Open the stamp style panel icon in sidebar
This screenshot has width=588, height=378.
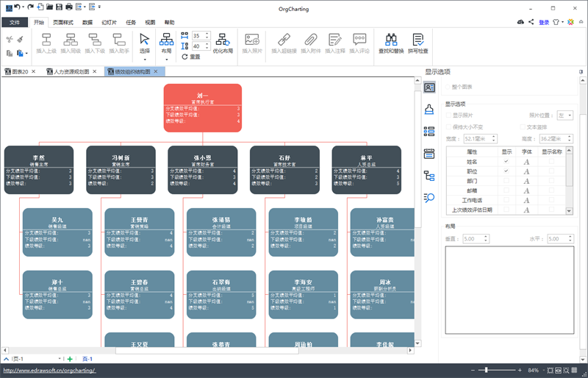tap(429, 110)
